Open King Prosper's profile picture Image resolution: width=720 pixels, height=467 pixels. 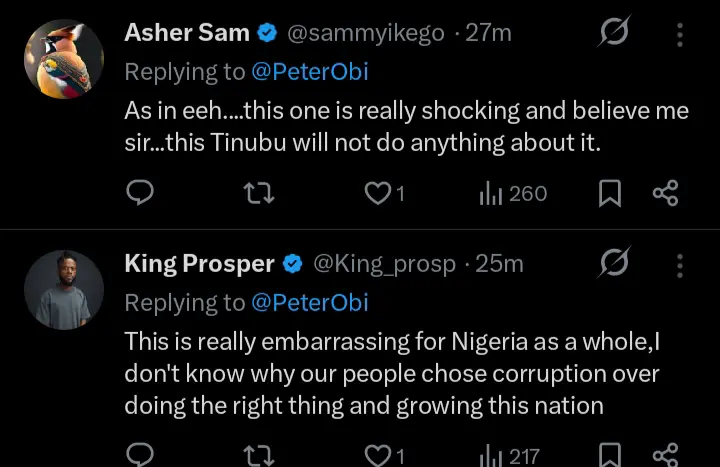[x=64, y=290]
